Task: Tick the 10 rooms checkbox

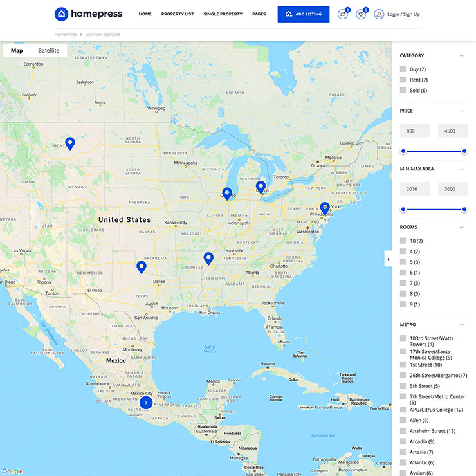Action: 403,241
